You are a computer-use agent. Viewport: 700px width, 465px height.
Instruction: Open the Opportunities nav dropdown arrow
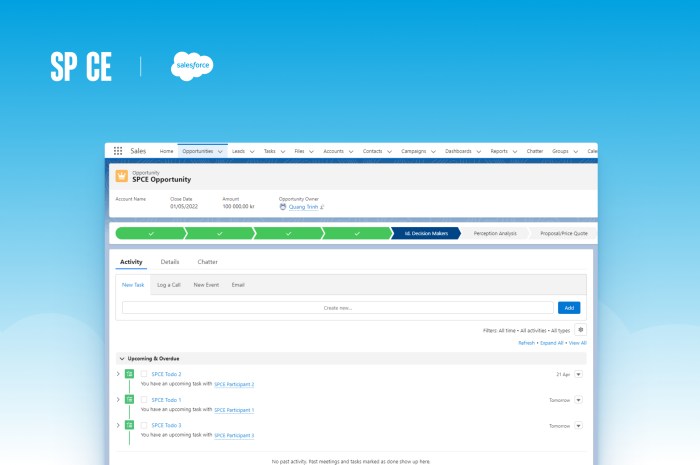[220, 152]
